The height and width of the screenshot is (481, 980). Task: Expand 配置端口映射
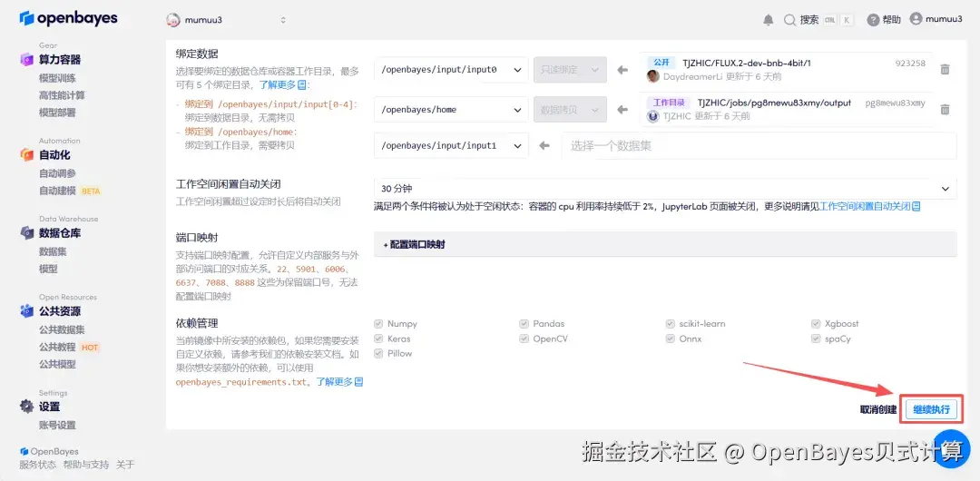click(x=665, y=244)
